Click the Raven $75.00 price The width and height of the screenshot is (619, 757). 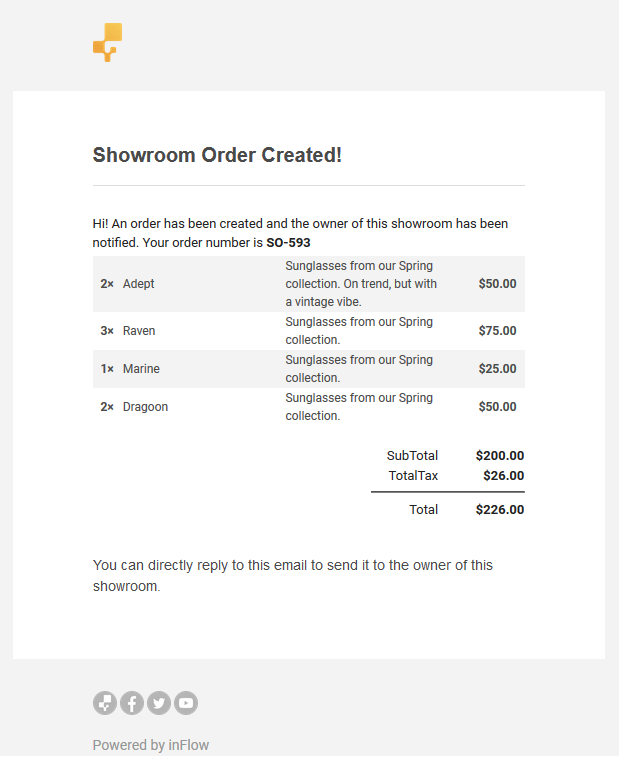(497, 331)
